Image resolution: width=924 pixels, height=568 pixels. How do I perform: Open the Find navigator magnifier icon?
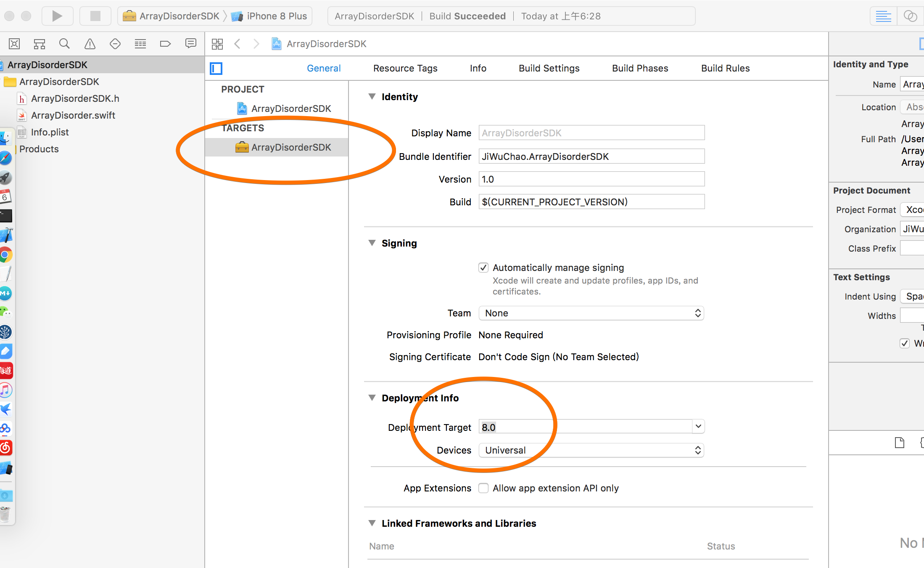coord(64,44)
